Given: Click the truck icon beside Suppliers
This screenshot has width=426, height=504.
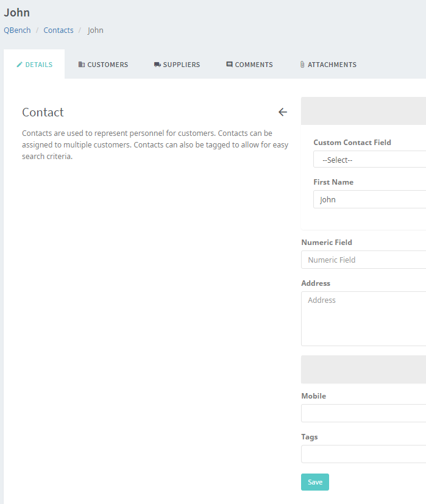Looking at the screenshot, I should coord(157,64).
